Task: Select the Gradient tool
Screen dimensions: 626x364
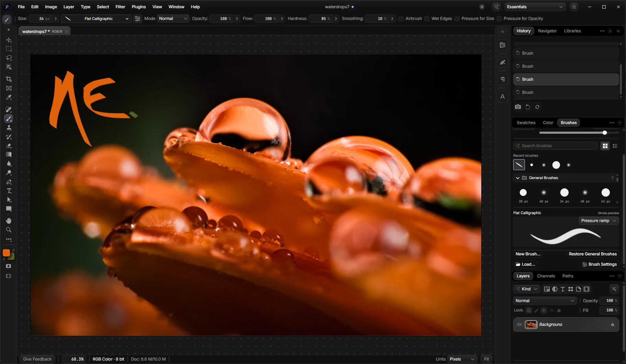Action: point(9,155)
